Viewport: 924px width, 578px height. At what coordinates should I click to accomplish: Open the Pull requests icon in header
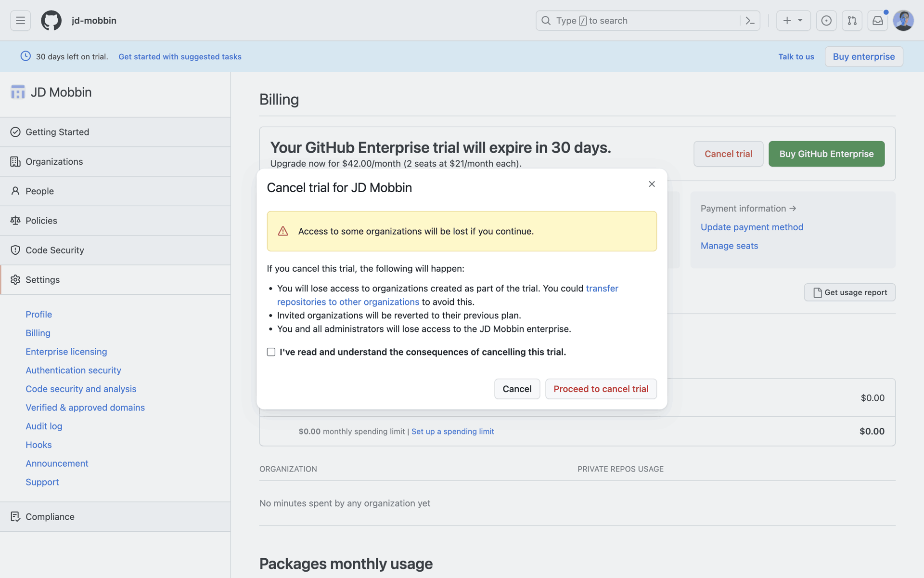coord(852,21)
